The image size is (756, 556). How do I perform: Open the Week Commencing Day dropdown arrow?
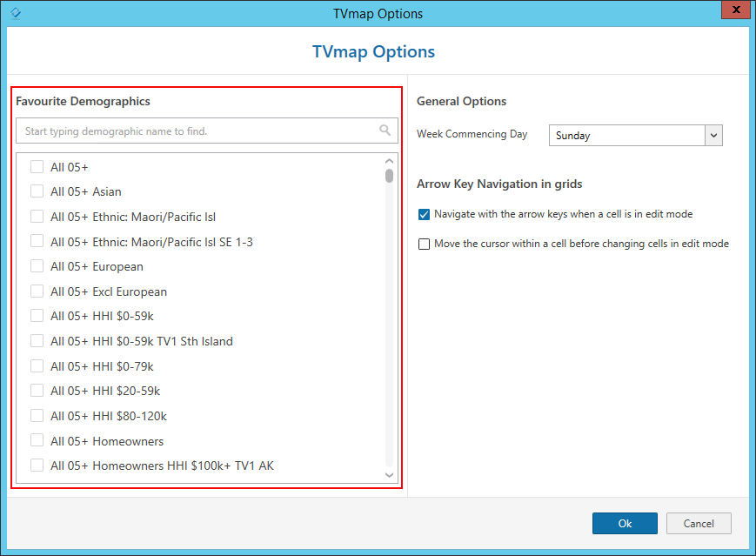coord(713,136)
